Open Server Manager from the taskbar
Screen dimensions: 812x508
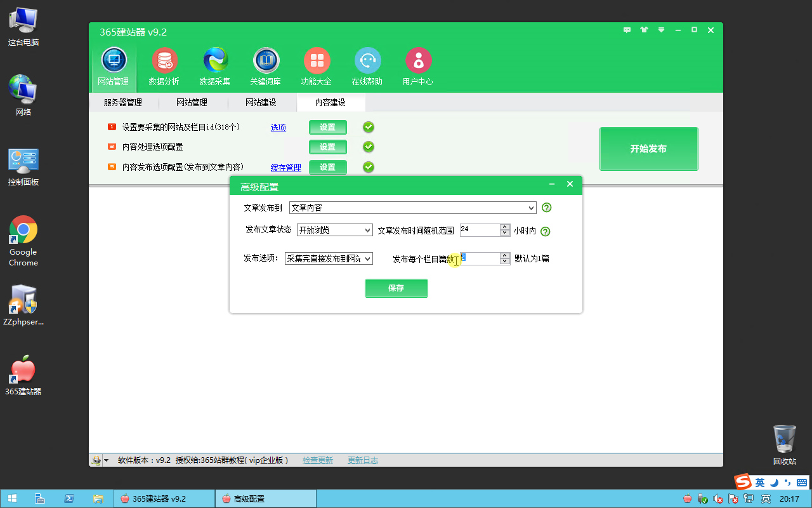(39, 498)
